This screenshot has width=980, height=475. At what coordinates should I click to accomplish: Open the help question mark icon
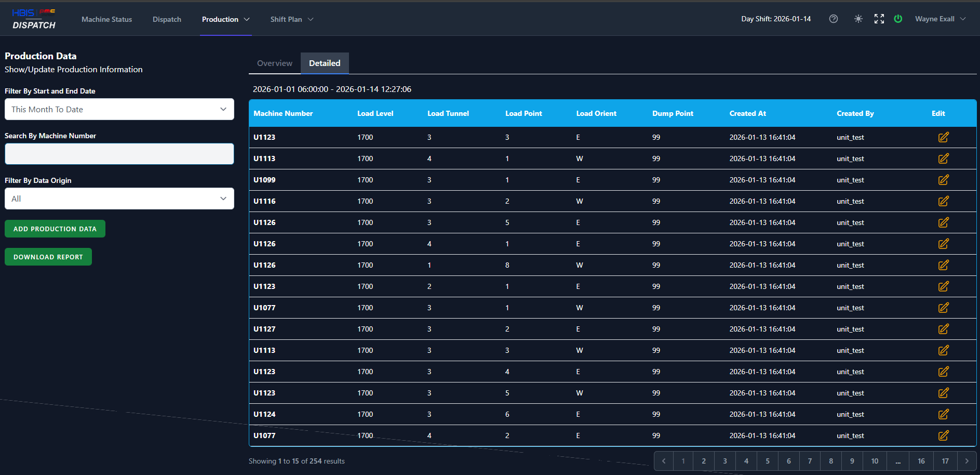click(x=834, y=19)
